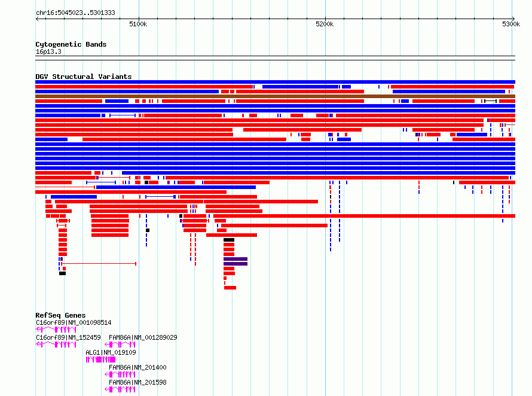This screenshot has width=532, height=396.
Task: Click the black variant bar above purple bars
Action: click(229, 240)
